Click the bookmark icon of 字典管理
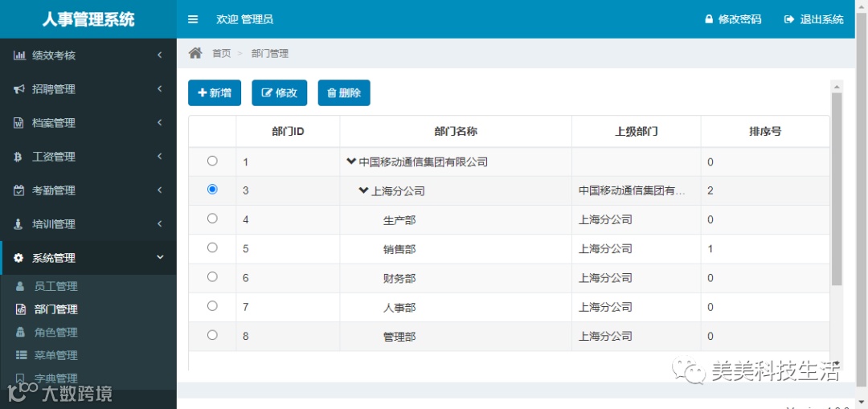 click(x=20, y=378)
